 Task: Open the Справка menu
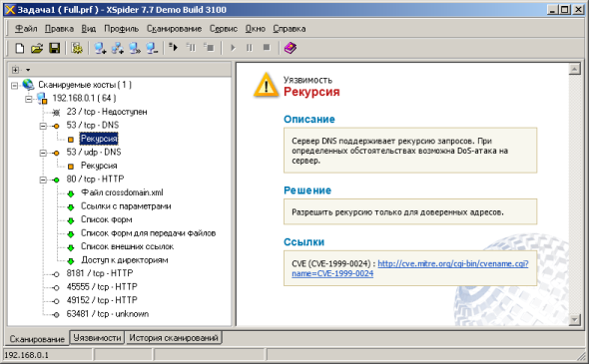coord(290,29)
